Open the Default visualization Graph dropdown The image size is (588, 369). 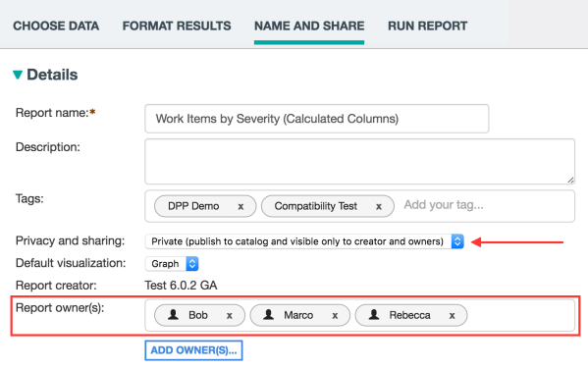[172, 264]
